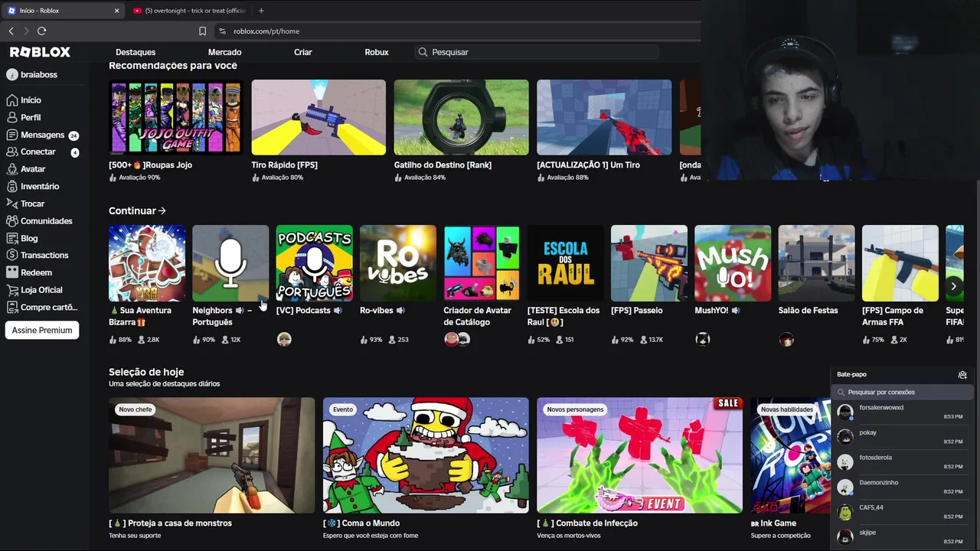This screenshot has width=980, height=551.
Task: Open Ink Game featured card
Action: pos(790,455)
